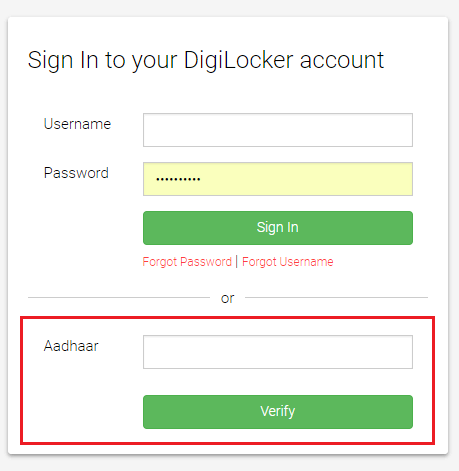Image resolution: width=459 pixels, height=471 pixels.
Task: Click the masked password dots
Action: [x=178, y=179]
